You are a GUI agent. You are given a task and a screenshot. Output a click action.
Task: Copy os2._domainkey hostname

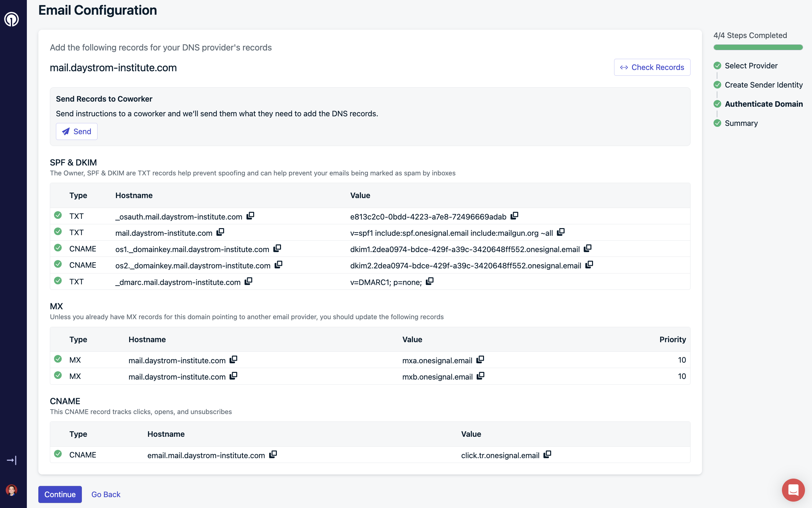point(278,265)
